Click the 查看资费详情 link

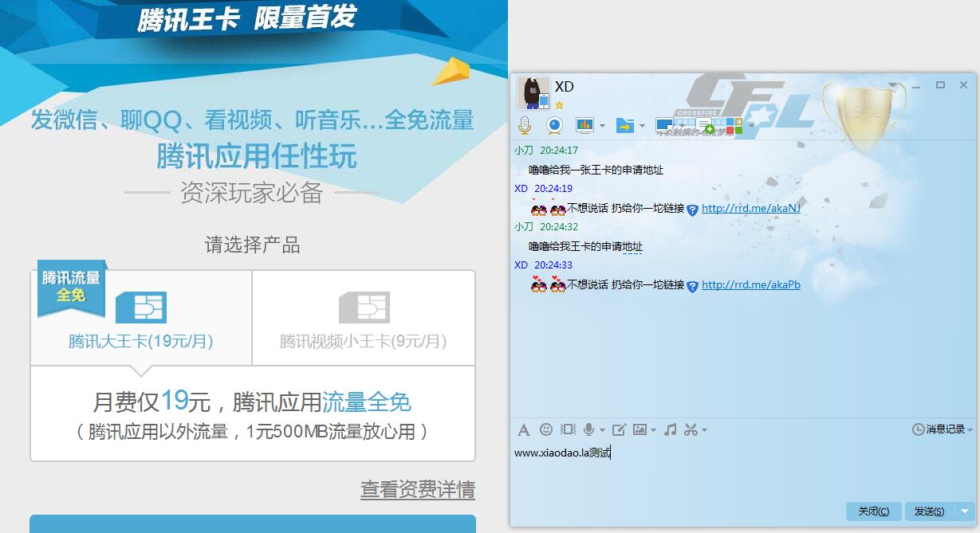click(418, 489)
